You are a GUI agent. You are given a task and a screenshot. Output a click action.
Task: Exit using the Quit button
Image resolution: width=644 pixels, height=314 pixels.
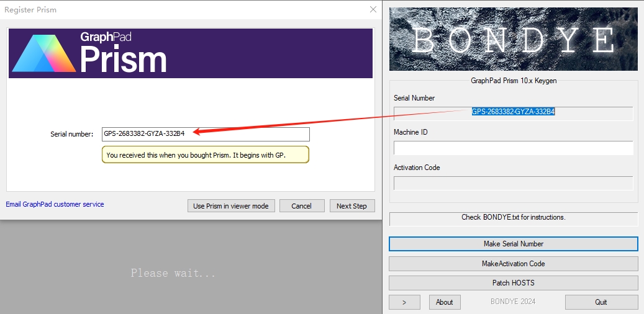point(601,302)
